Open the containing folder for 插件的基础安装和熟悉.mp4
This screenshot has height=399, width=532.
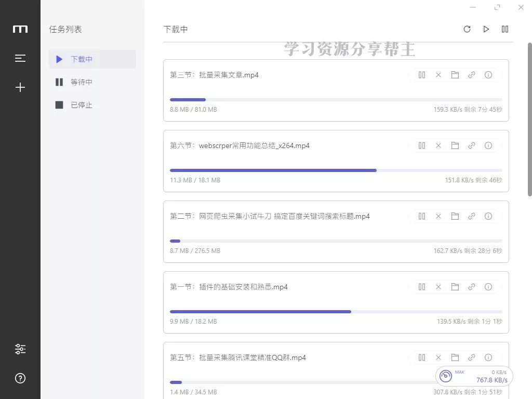pos(455,287)
